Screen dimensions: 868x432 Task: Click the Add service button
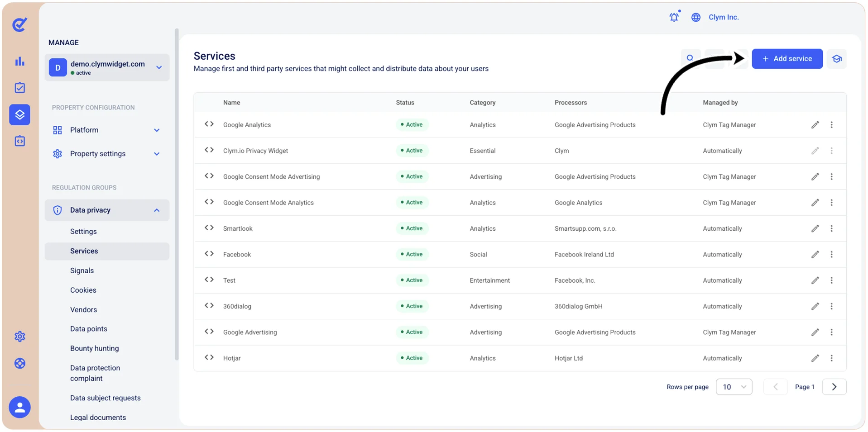click(787, 59)
